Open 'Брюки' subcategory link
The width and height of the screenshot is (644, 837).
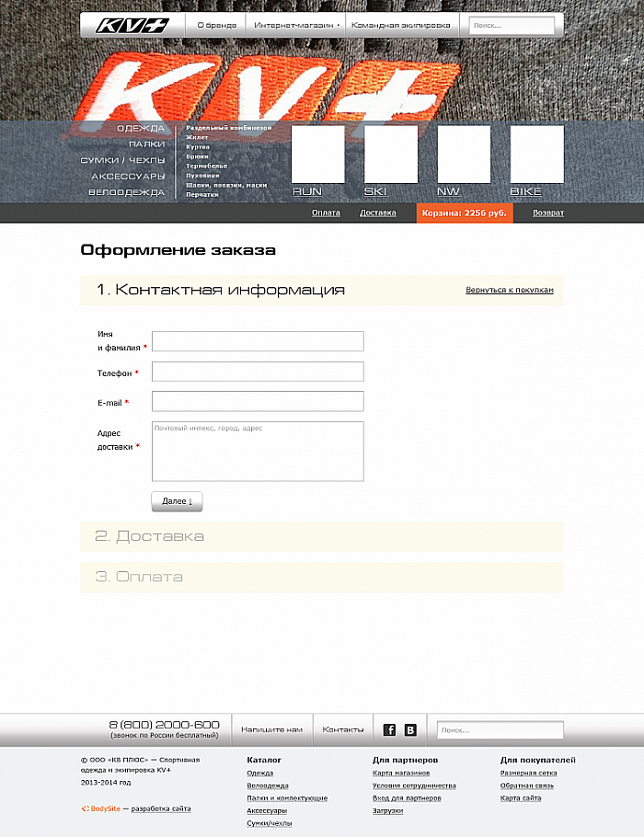click(x=197, y=156)
